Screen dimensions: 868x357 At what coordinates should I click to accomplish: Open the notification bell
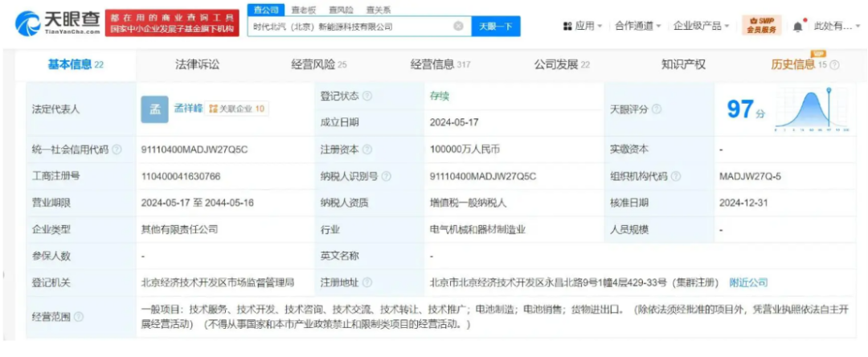(798, 26)
